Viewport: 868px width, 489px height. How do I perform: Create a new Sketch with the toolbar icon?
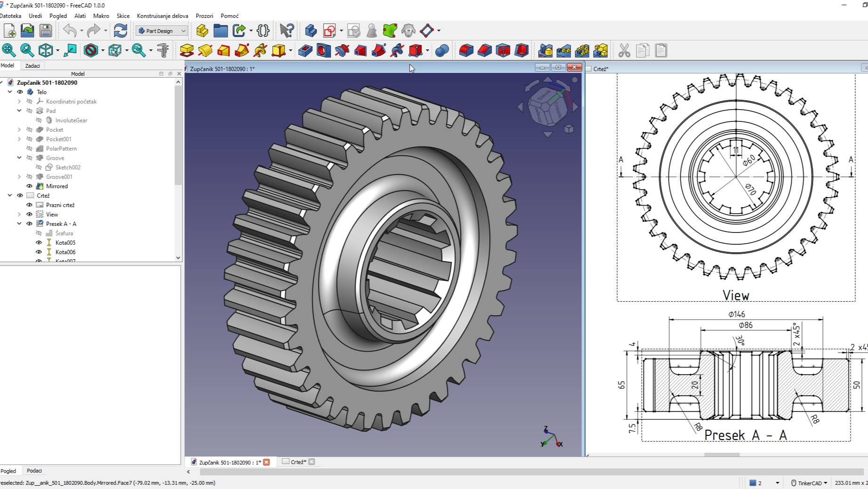pyautogui.click(x=329, y=31)
